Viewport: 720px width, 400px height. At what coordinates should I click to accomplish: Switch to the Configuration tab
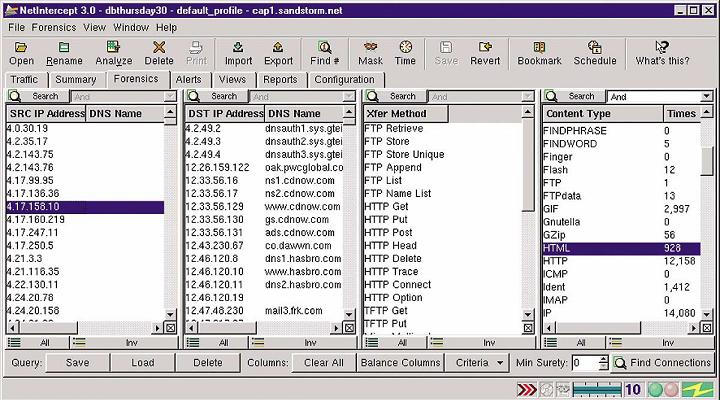tap(344, 80)
